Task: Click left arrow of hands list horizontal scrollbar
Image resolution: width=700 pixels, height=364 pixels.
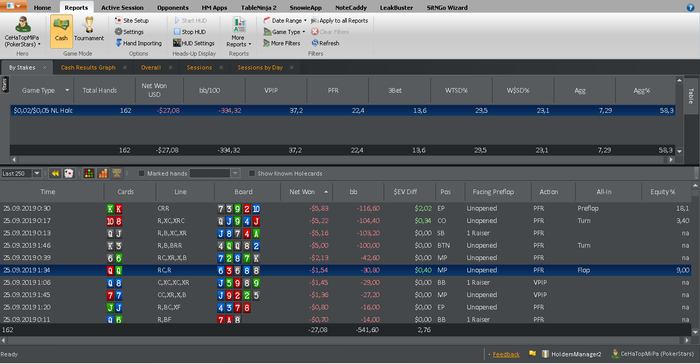Action: (4, 340)
